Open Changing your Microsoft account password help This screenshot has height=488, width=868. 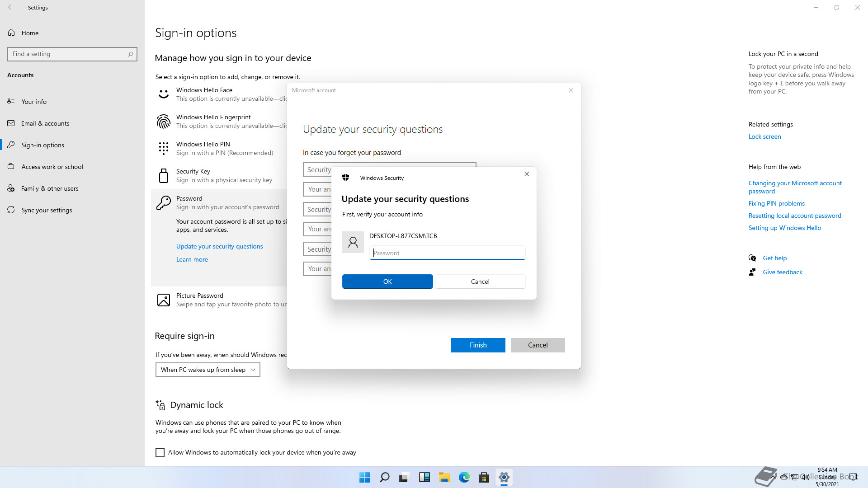coord(795,187)
